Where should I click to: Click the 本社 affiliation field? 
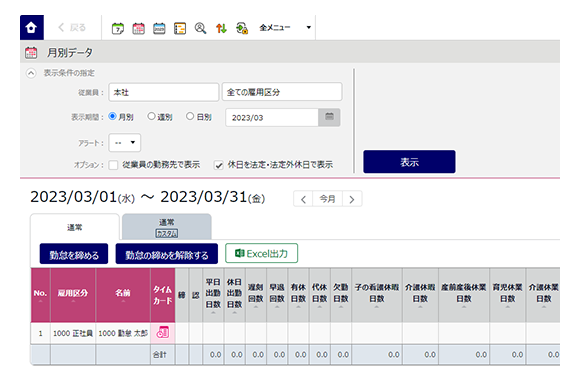click(x=163, y=92)
